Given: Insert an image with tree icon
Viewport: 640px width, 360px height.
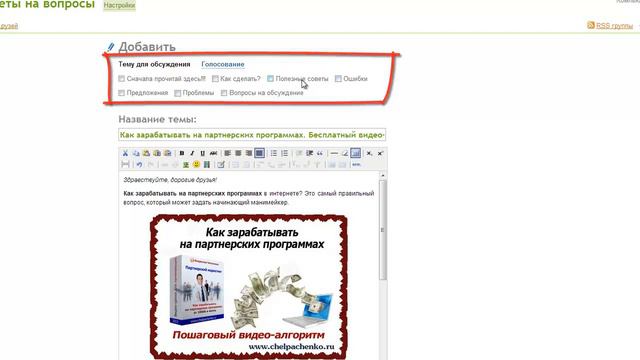Looking at the screenshot, I should pyautogui.click(x=186, y=164).
